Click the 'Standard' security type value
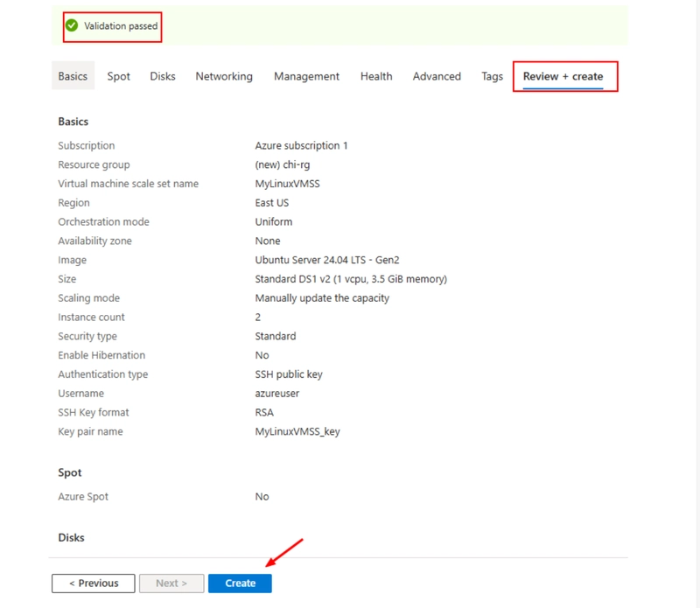Image resolution: width=700 pixels, height=608 pixels. (276, 336)
